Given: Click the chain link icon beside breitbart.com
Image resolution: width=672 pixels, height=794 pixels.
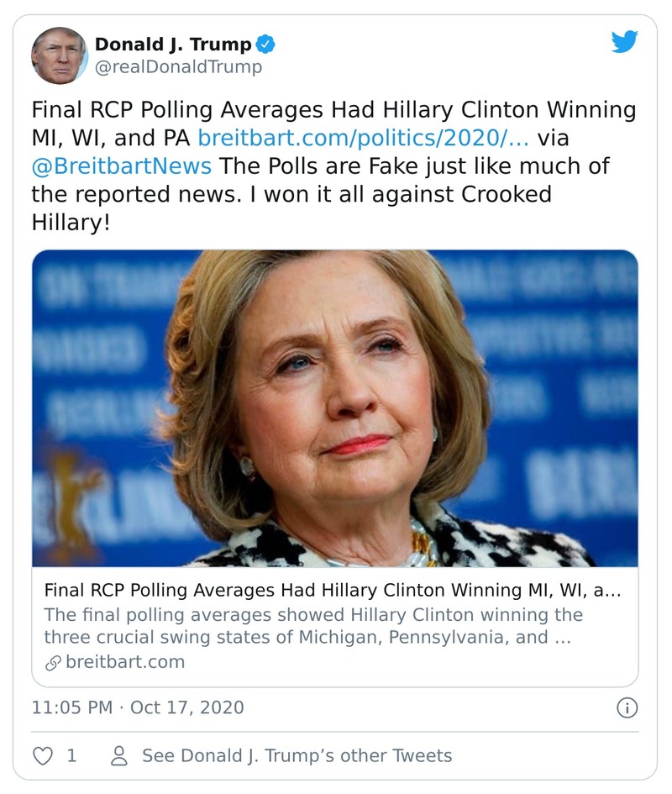Looking at the screenshot, I should 53,662.
